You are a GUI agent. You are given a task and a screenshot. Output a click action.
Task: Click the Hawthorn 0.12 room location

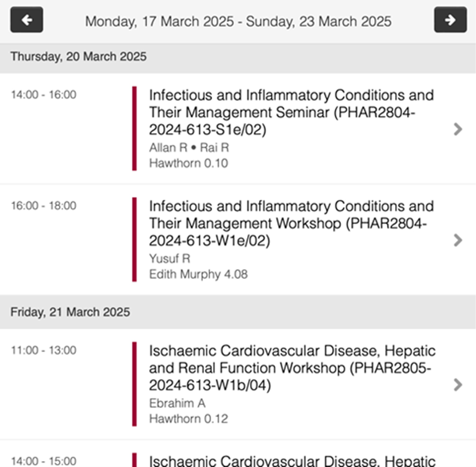click(188, 419)
